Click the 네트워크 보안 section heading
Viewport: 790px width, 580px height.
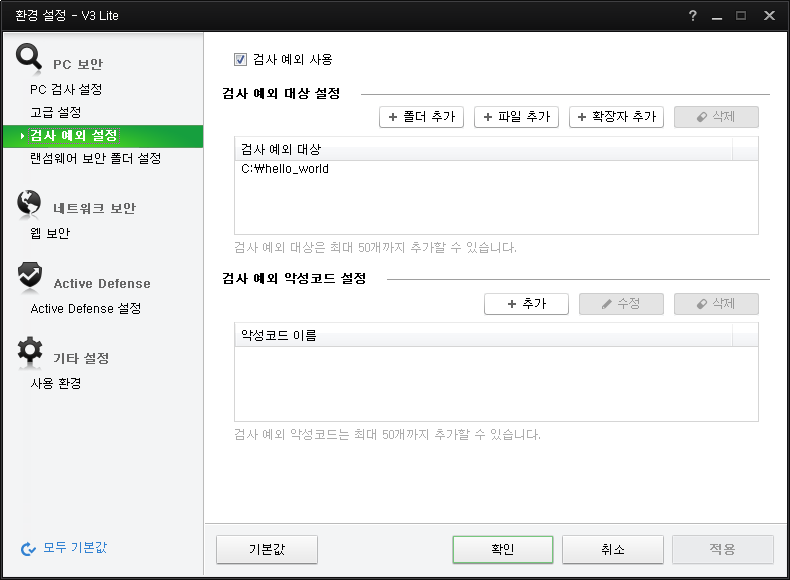point(94,209)
